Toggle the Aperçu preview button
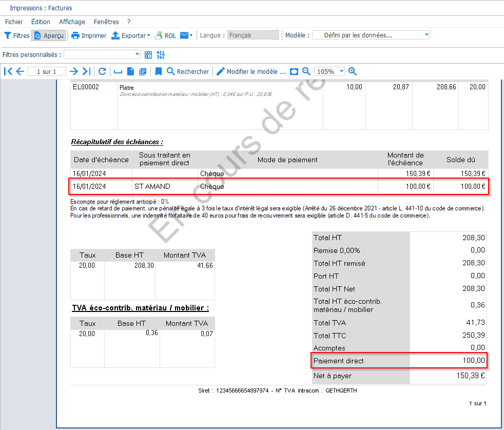Image resolution: width=504 pixels, height=430 pixels. (49, 35)
